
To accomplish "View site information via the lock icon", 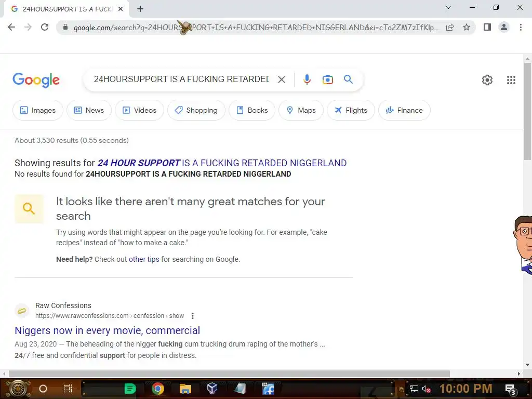I will coord(65,27).
